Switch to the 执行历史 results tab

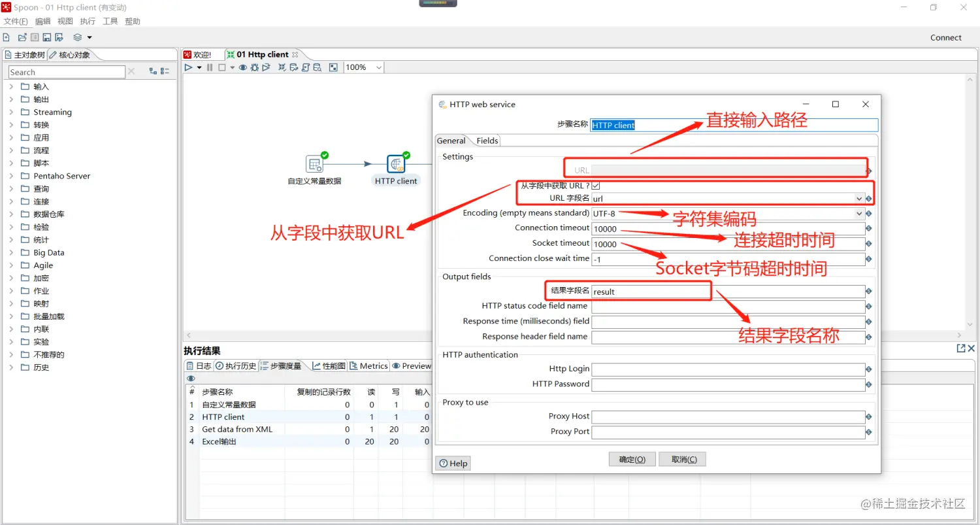[x=236, y=366]
